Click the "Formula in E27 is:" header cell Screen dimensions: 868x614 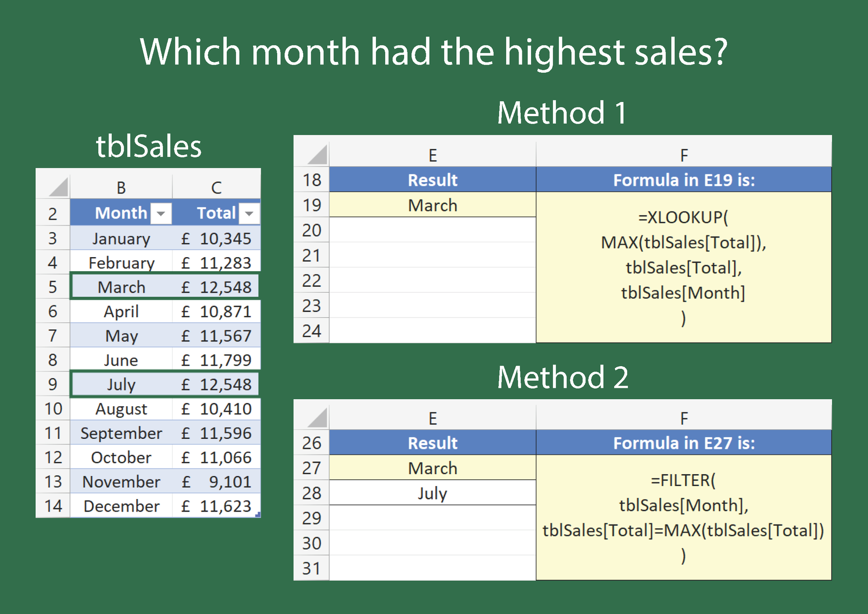pyautogui.click(x=684, y=443)
